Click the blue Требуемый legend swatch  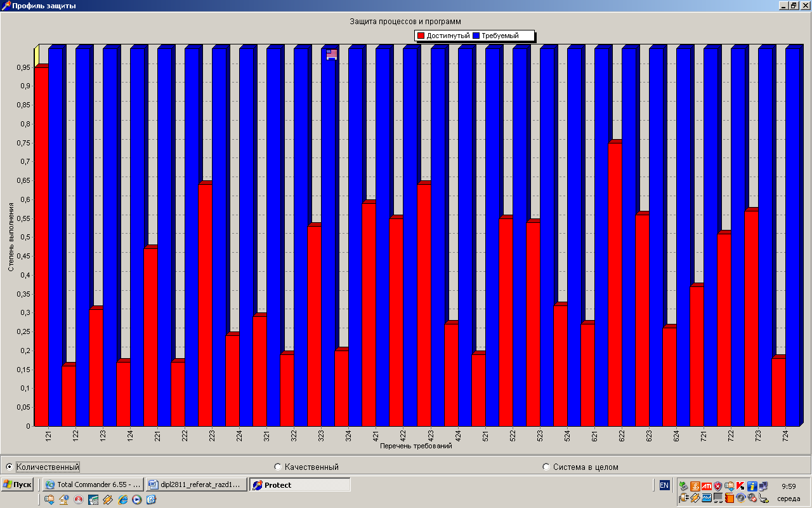(476, 36)
